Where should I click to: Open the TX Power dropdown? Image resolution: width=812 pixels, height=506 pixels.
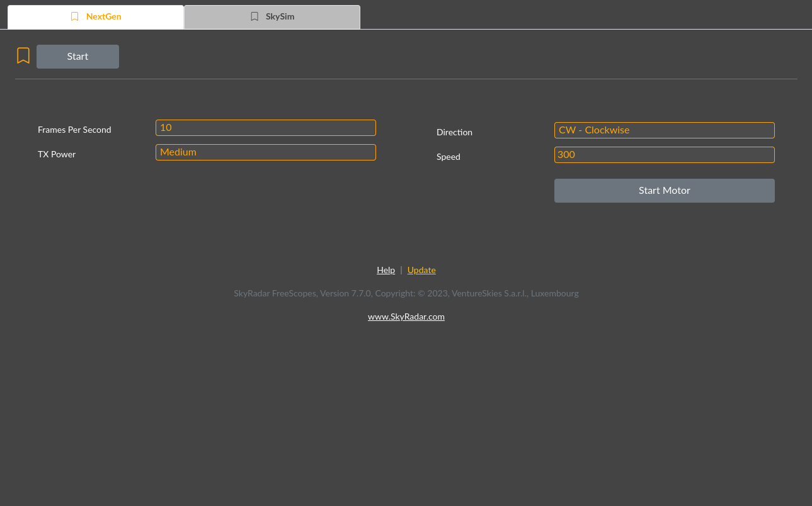pyautogui.click(x=266, y=152)
